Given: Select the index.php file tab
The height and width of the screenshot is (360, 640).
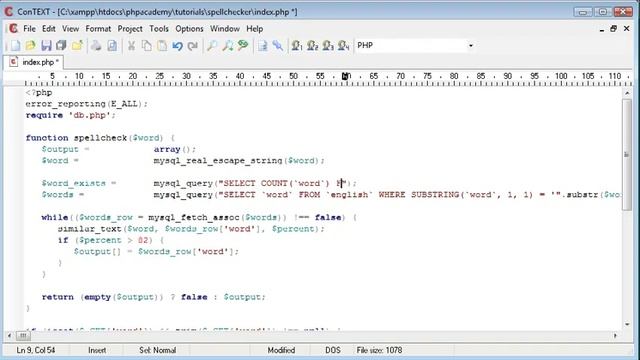Looking at the screenshot, I should (x=33, y=62).
